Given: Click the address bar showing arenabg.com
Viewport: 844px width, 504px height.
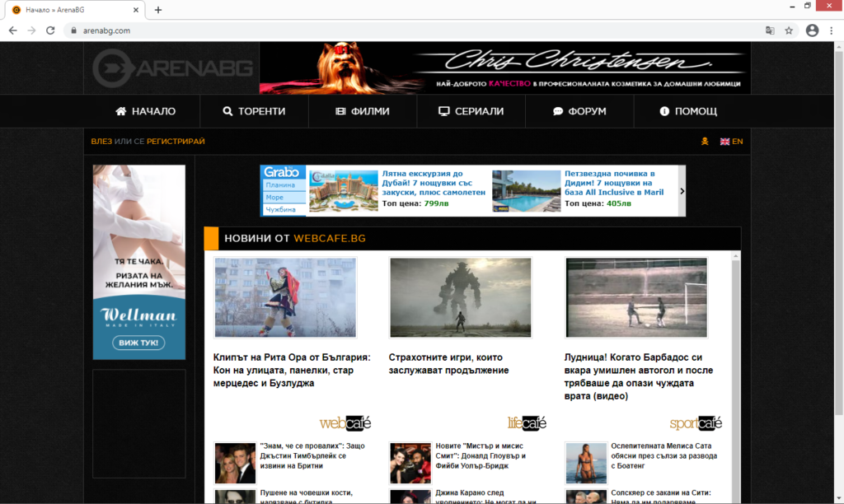Looking at the screenshot, I should click(412, 30).
